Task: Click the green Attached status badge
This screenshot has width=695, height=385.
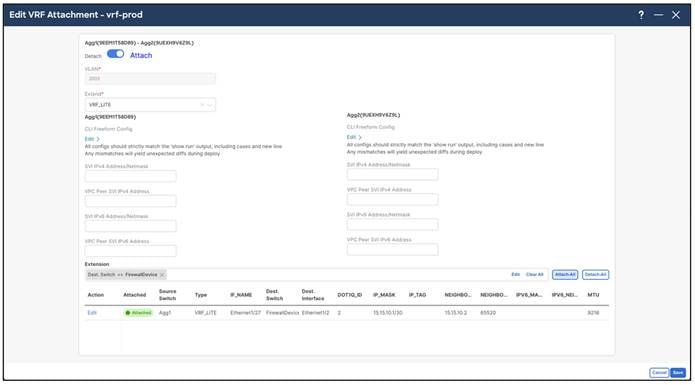Action: tap(138, 313)
